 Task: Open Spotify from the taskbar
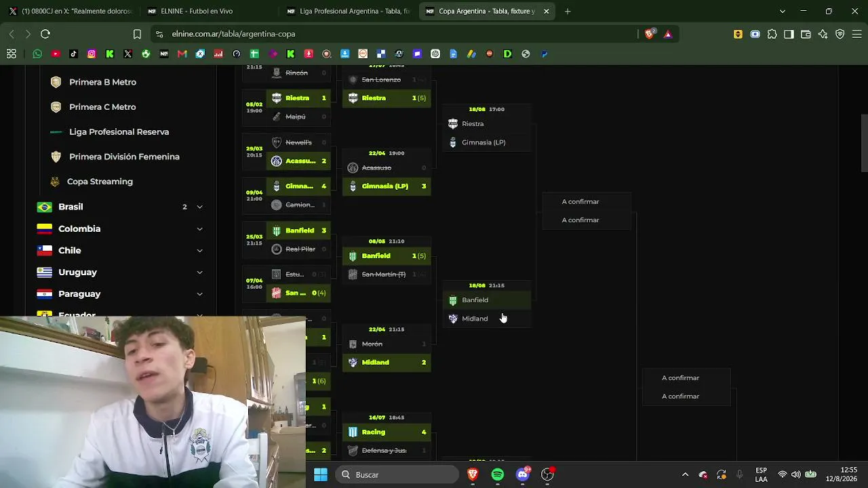[498, 474]
